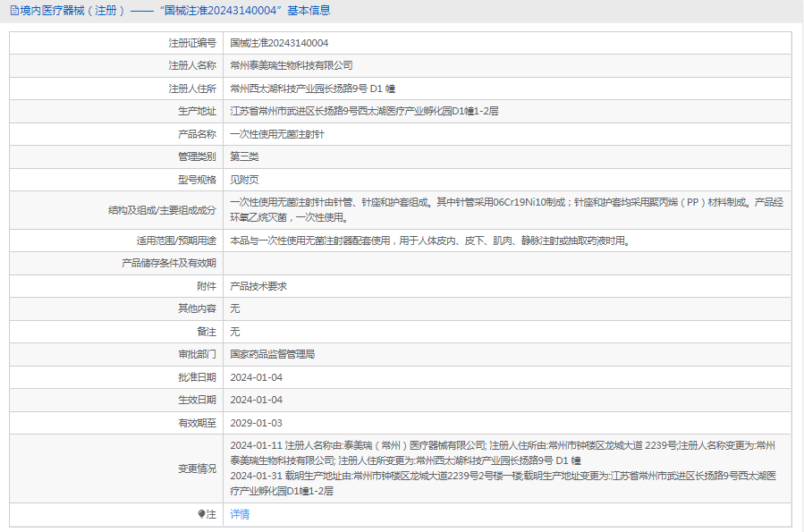This screenshot has height=532, width=804.
Task: Click the 结构及组成/主要组成成分 label
Action: [x=162, y=210]
